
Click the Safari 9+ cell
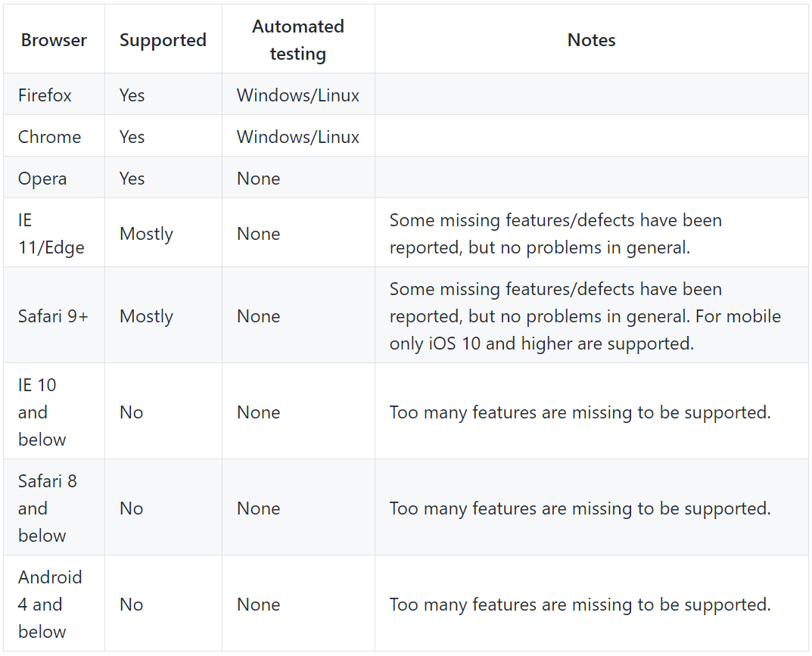coord(53,316)
